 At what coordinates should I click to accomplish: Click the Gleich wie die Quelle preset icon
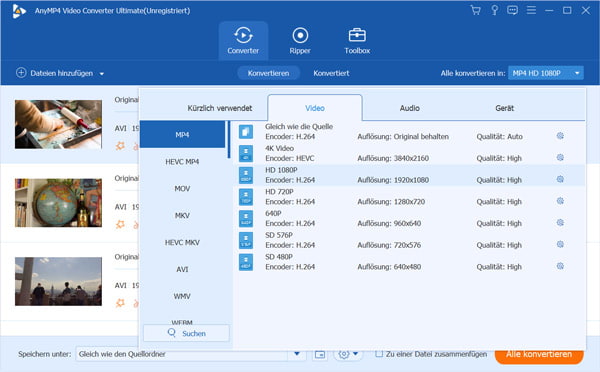246,132
